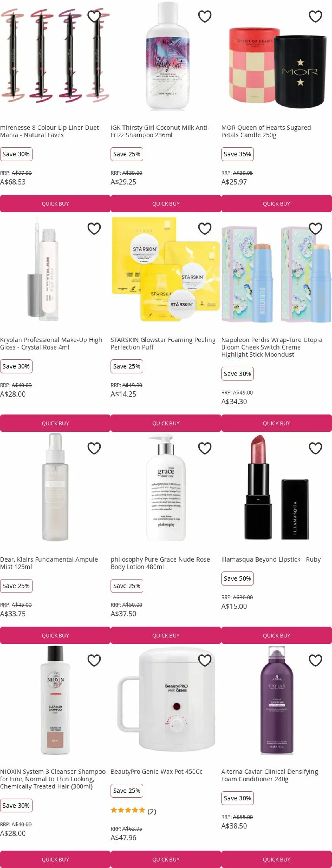Favourite the BeautyPro Genie Wax Pot

[205, 661]
